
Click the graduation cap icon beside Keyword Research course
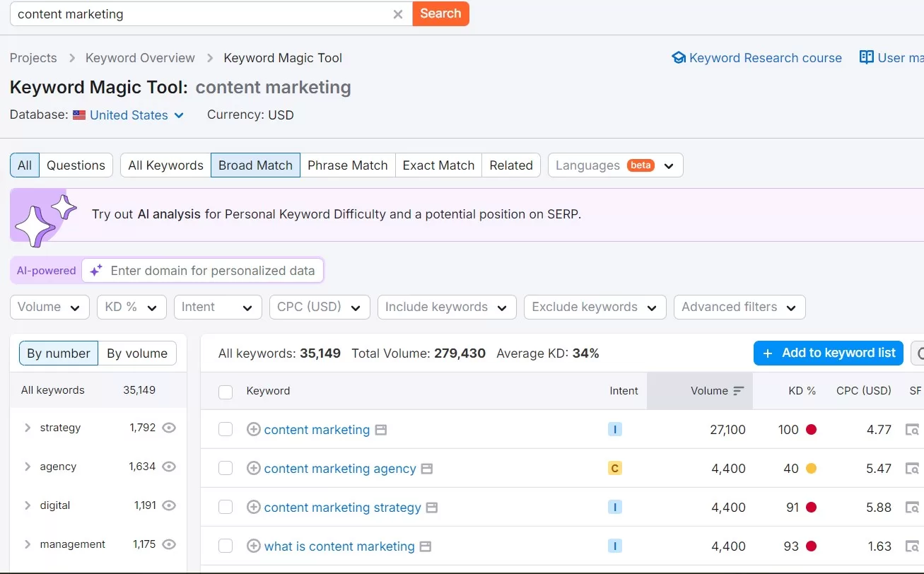[x=679, y=58]
